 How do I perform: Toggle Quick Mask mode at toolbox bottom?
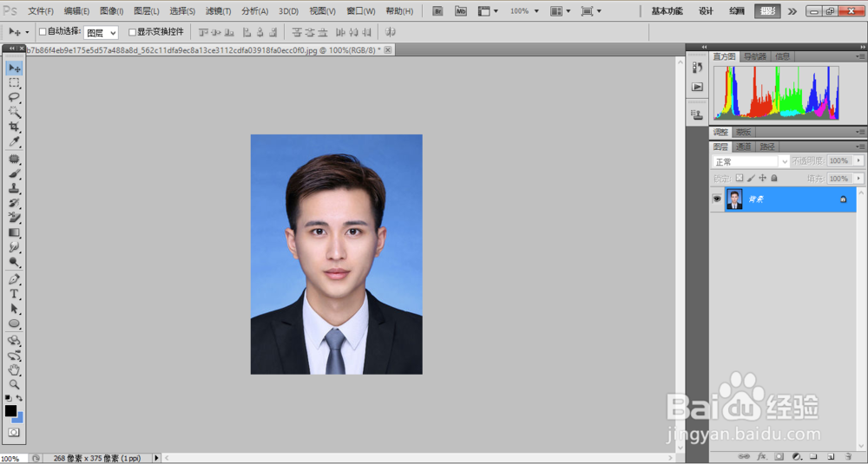tap(14, 433)
